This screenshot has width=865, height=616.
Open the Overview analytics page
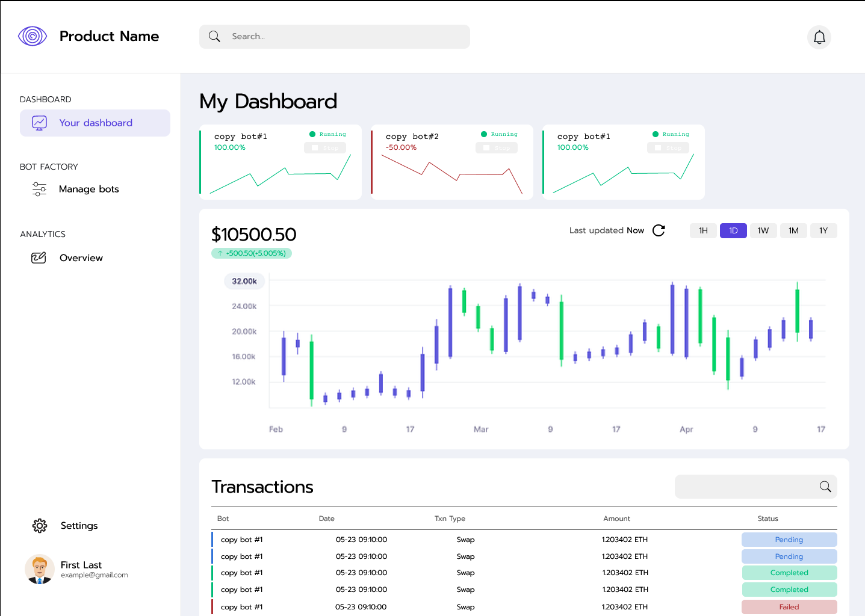(x=81, y=258)
